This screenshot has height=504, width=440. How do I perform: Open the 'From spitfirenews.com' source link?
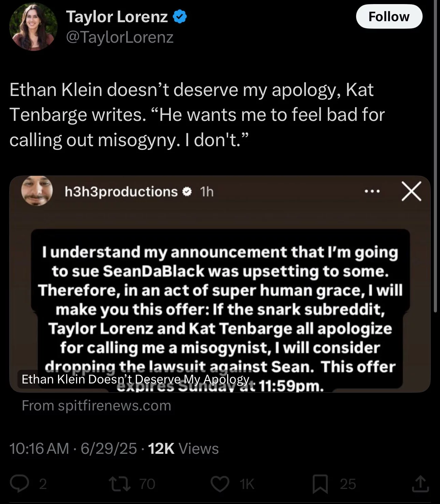[x=97, y=406]
